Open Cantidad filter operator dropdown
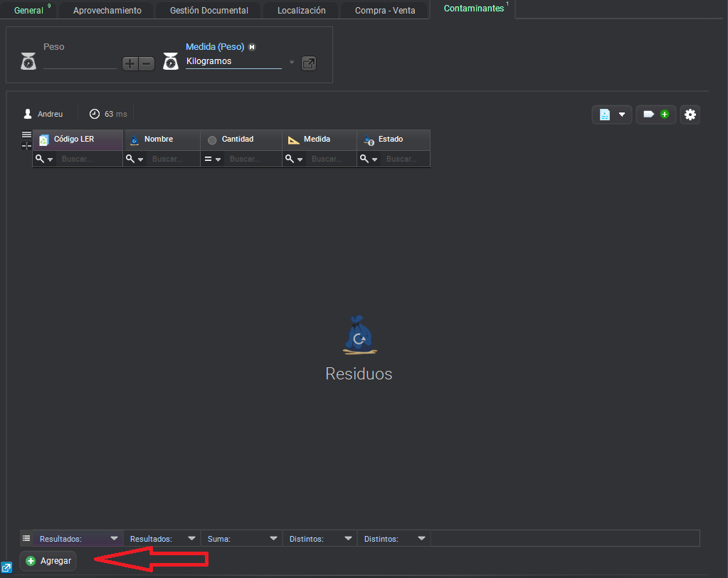 (x=213, y=159)
